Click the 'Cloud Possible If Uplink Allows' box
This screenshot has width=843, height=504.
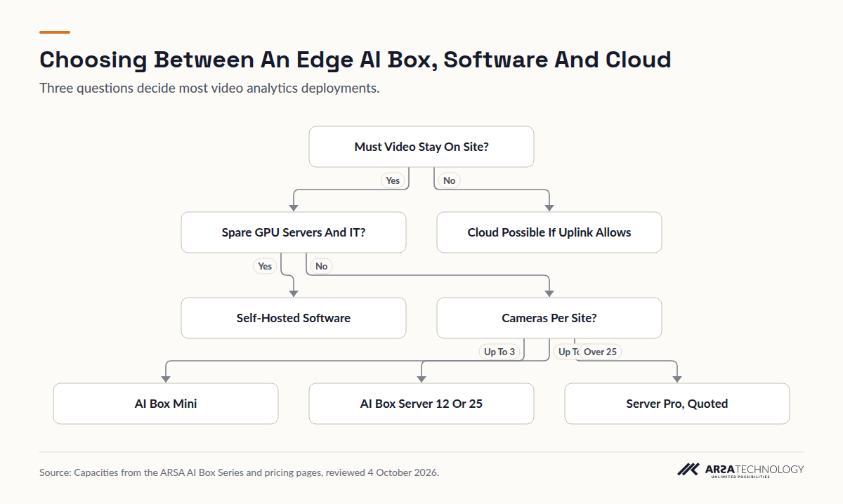pyautogui.click(x=549, y=232)
